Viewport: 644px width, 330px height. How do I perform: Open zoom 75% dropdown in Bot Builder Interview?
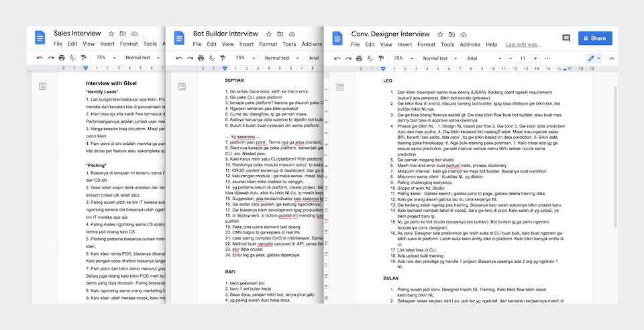(246, 58)
